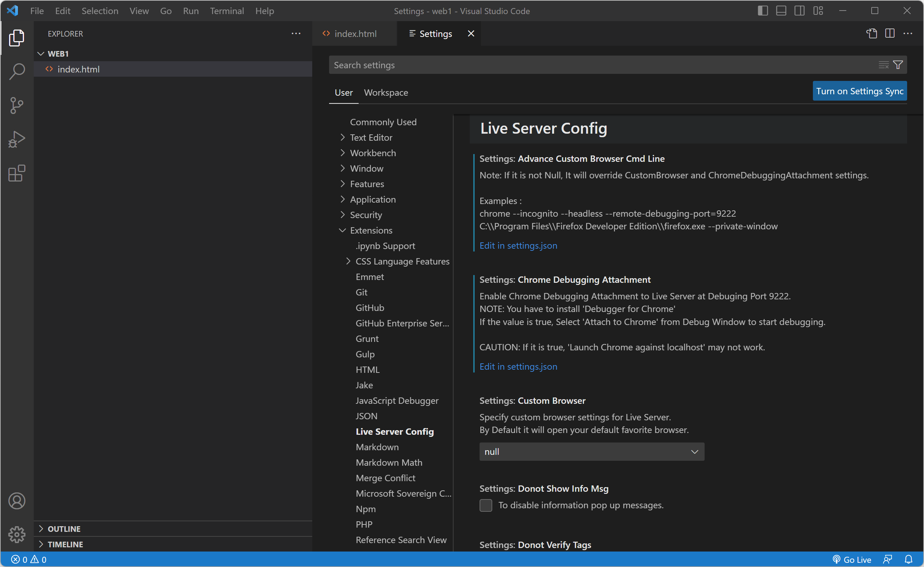Image resolution: width=924 pixels, height=567 pixels.
Task: Start server with Go Live
Action: [852, 559]
